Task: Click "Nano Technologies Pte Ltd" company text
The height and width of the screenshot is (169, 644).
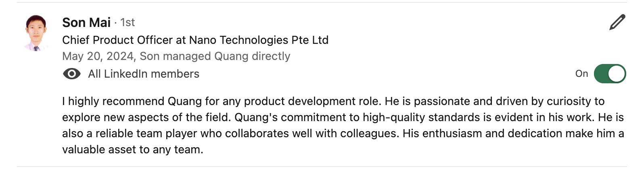Action: point(259,40)
